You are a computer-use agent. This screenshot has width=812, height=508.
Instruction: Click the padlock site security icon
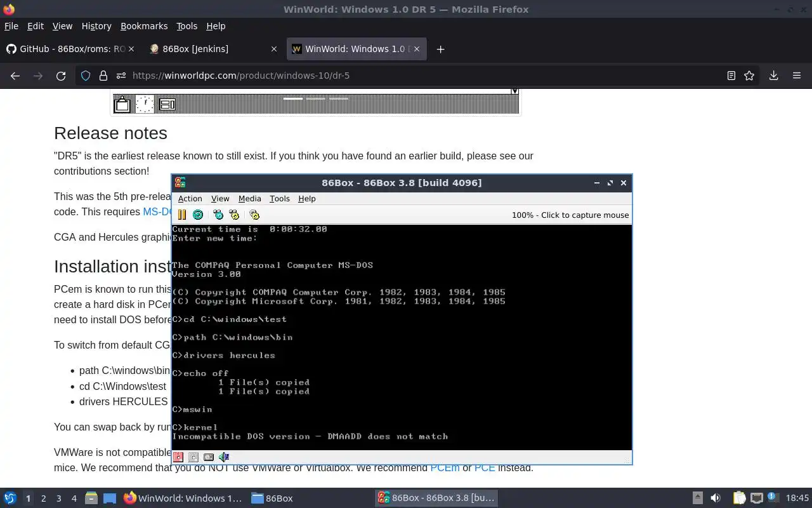103,76
